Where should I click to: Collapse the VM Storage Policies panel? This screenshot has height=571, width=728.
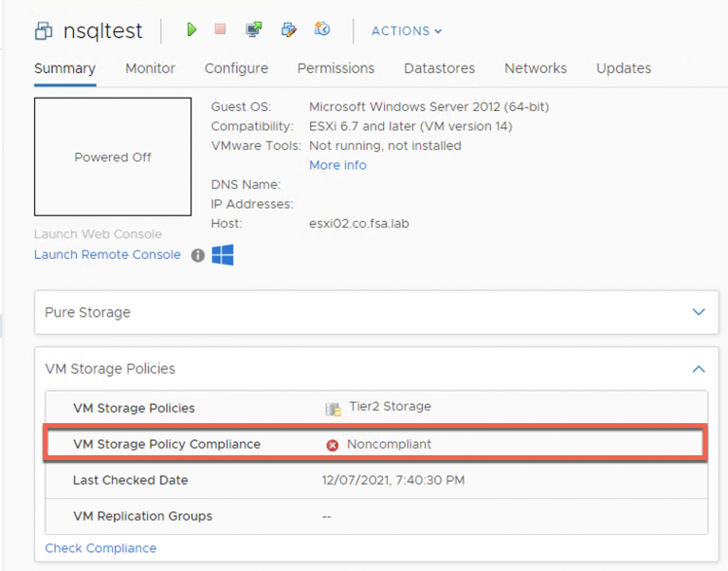[x=699, y=369]
